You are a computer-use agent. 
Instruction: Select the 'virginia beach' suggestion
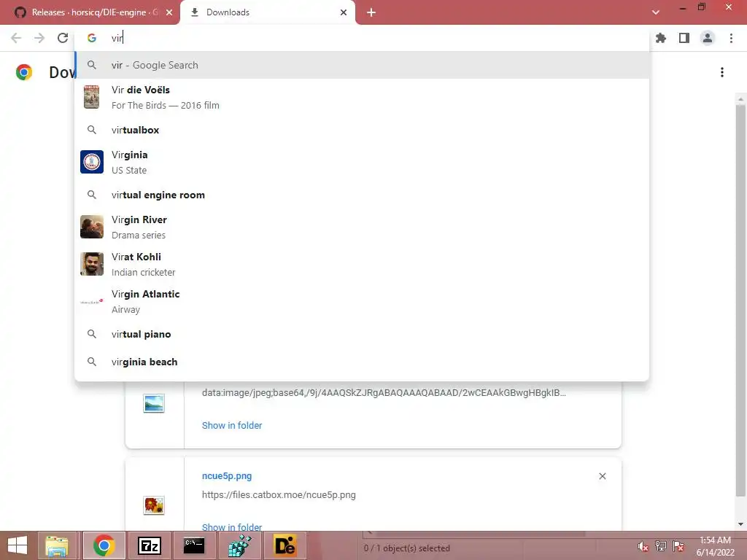click(x=362, y=362)
